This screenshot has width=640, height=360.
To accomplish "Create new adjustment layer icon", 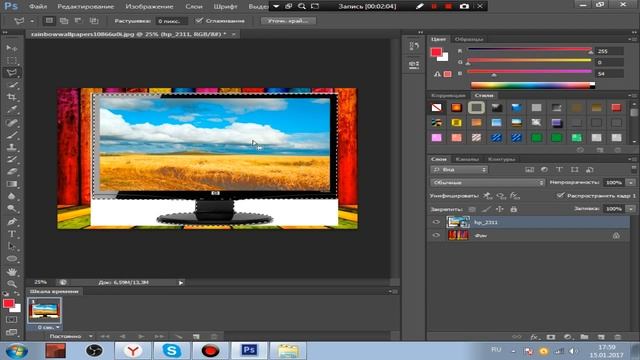I will pos(568,337).
